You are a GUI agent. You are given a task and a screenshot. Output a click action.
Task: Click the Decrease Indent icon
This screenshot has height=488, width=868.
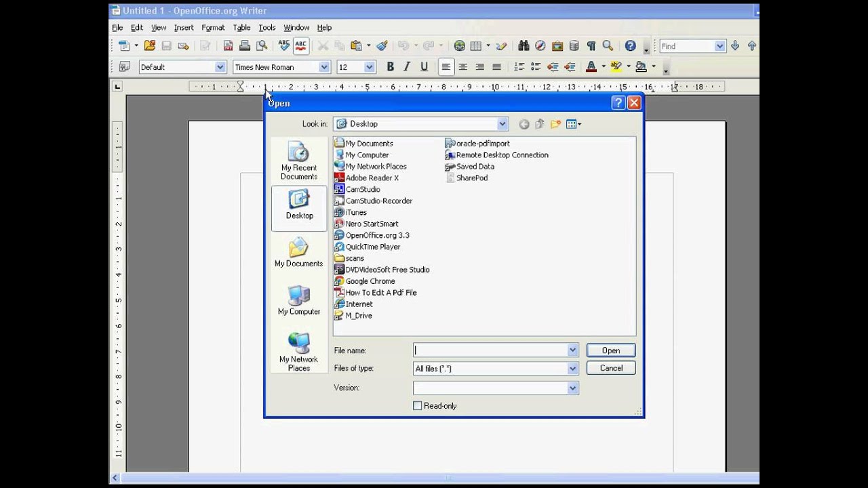(x=553, y=66)
